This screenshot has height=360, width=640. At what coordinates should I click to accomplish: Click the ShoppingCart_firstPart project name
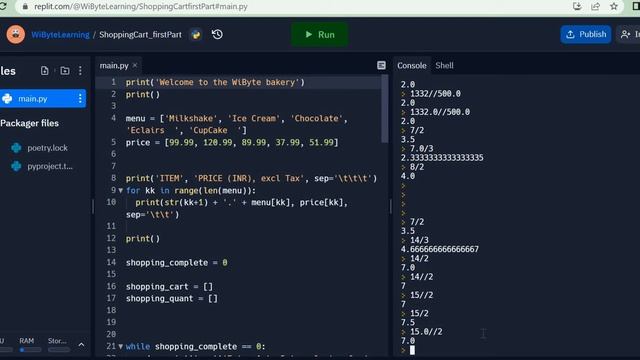point(140,35)
